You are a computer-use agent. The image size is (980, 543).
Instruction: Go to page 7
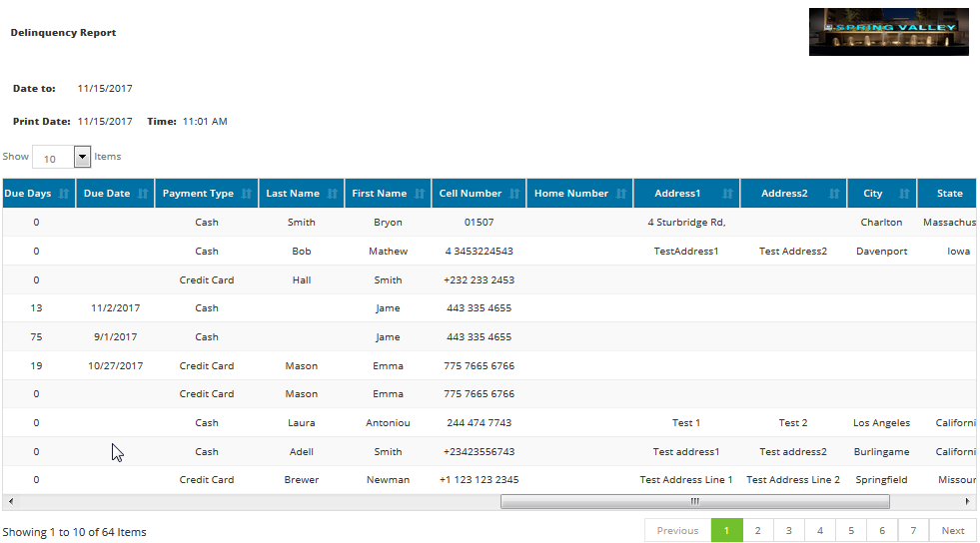pos(913,530)
